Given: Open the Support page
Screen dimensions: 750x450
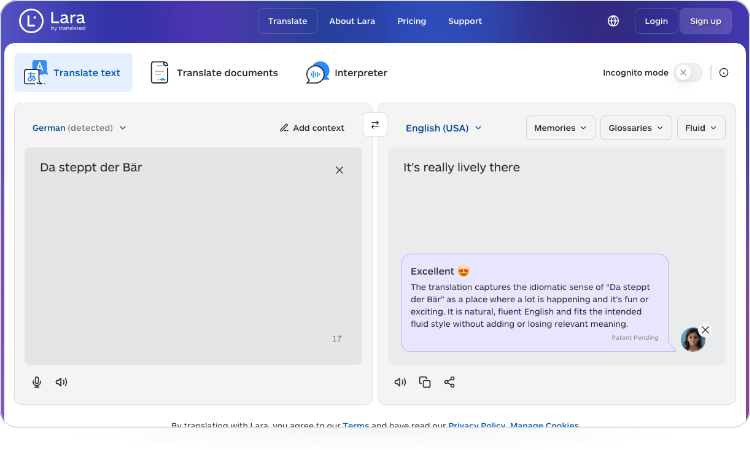Looking at the screenshot, I should click(x=465, y=21).
